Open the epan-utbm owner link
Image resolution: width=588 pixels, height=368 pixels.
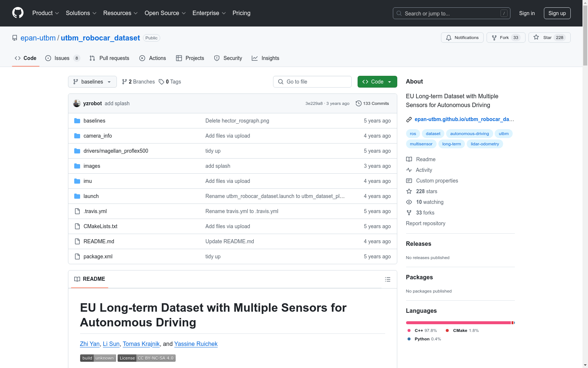[38, 38]
